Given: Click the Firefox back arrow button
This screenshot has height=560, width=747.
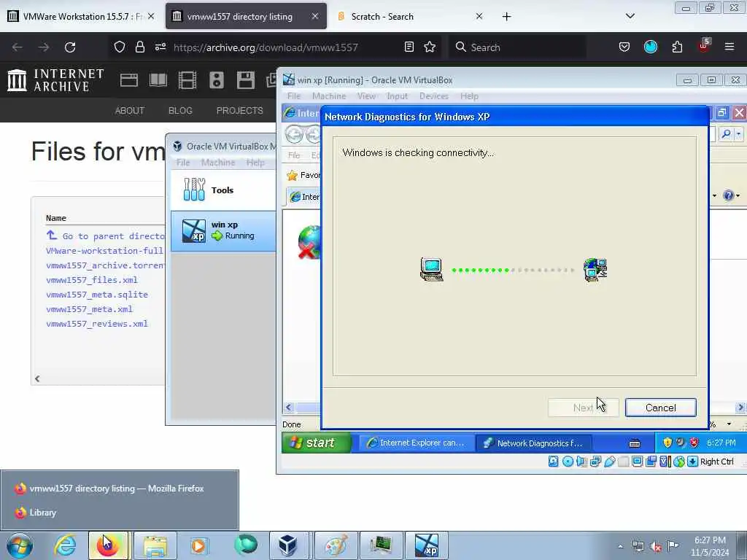Looking at the screenshot, I should [18, 47].
